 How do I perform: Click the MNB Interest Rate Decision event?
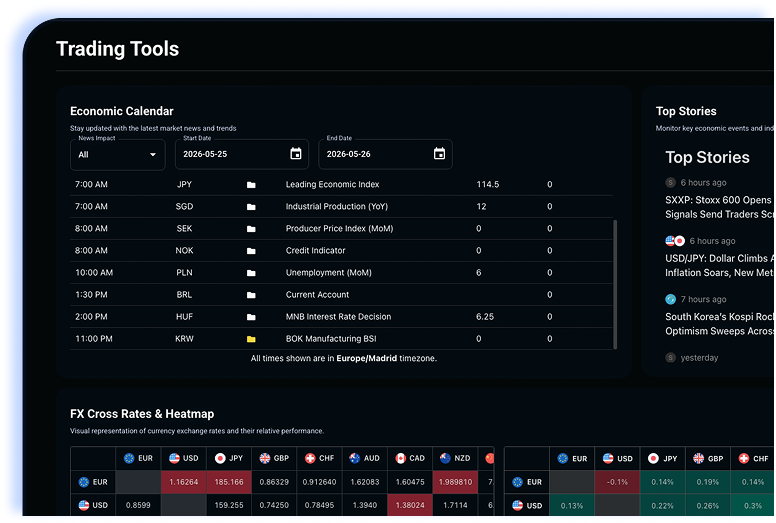339,317
